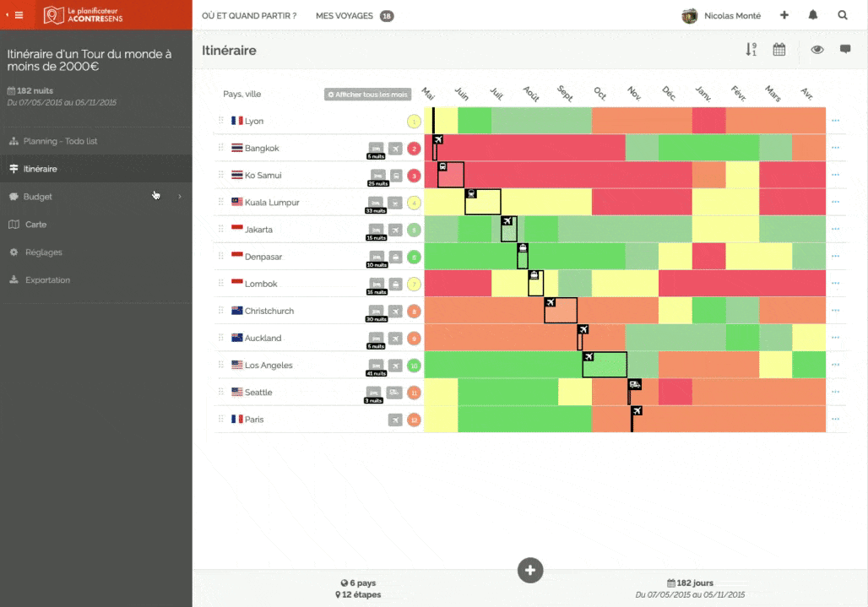Open Paris row's more options dots
Image resolution: width=868 pixels, height=607 pixels.
click(835, 419)
